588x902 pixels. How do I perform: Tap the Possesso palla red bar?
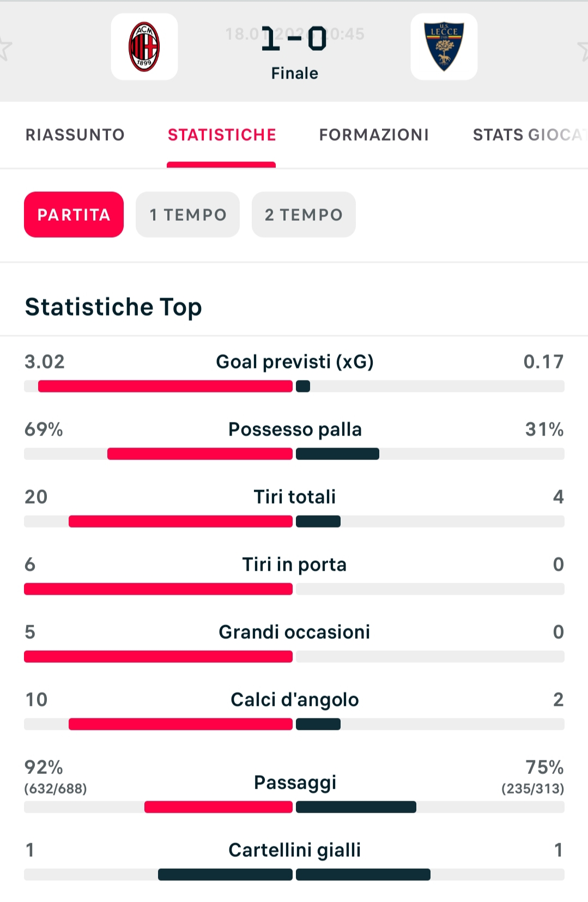point(200,454)
